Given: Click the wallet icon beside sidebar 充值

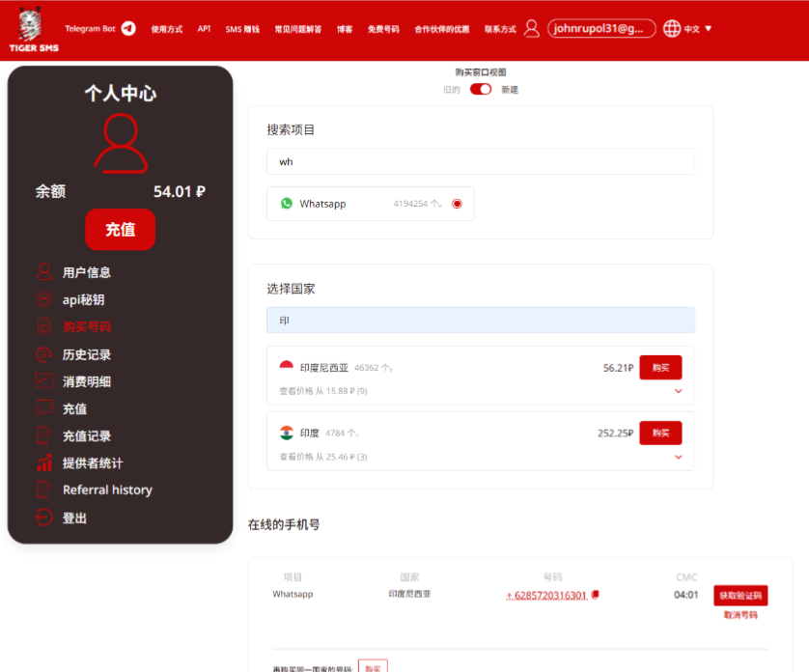Looking at the screenshot, I should click(43, 407).
